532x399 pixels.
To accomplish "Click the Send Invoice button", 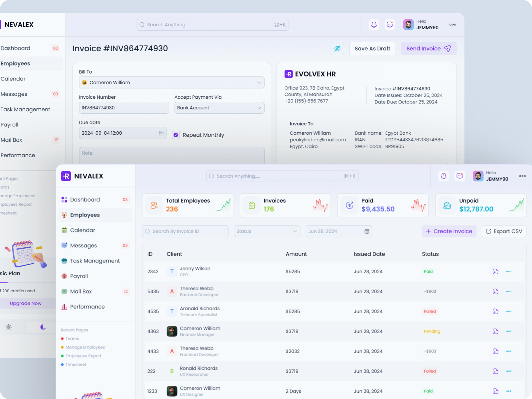I will pos(429,49).
